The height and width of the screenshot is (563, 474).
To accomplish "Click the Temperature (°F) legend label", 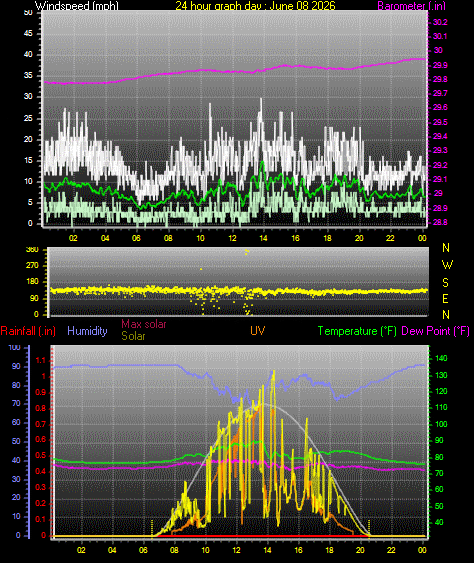I will (x=357, y=331).
